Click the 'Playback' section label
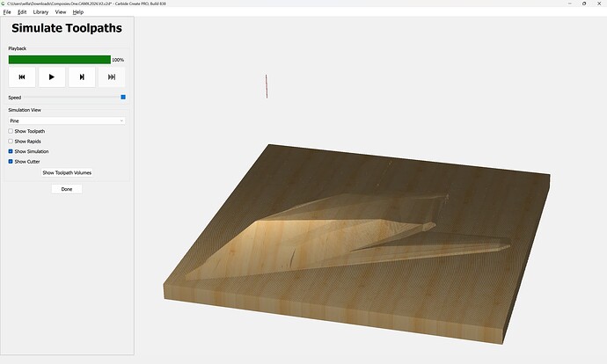This screenshot has height=364, width=607. click(x=18, y=48)
